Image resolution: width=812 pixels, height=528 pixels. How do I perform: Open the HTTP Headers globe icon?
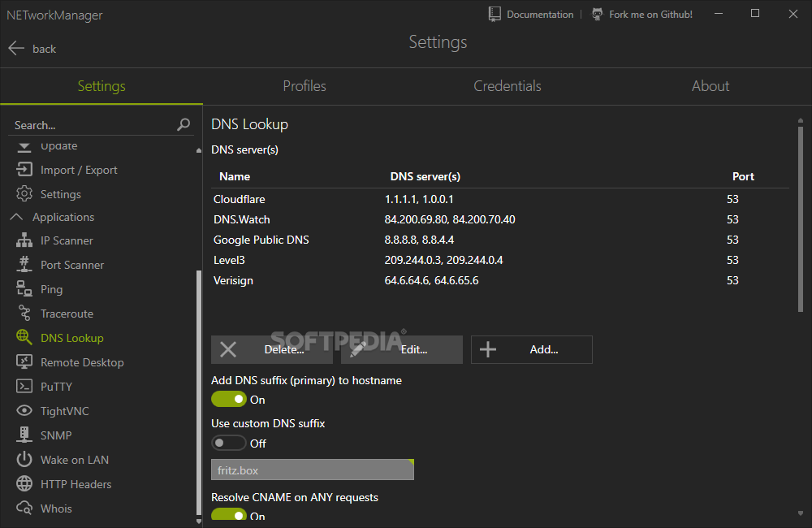click(x=24, y=483)
